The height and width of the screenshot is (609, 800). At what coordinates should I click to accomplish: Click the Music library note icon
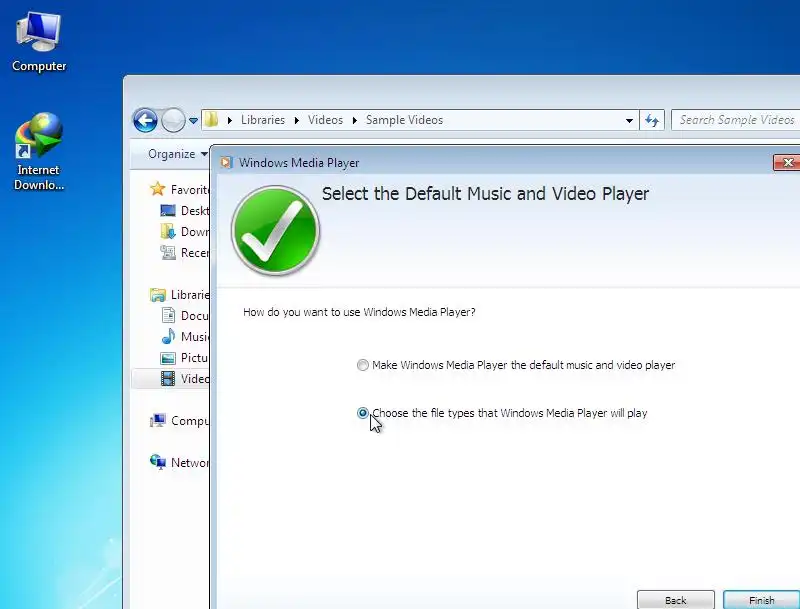pos(168,337)
